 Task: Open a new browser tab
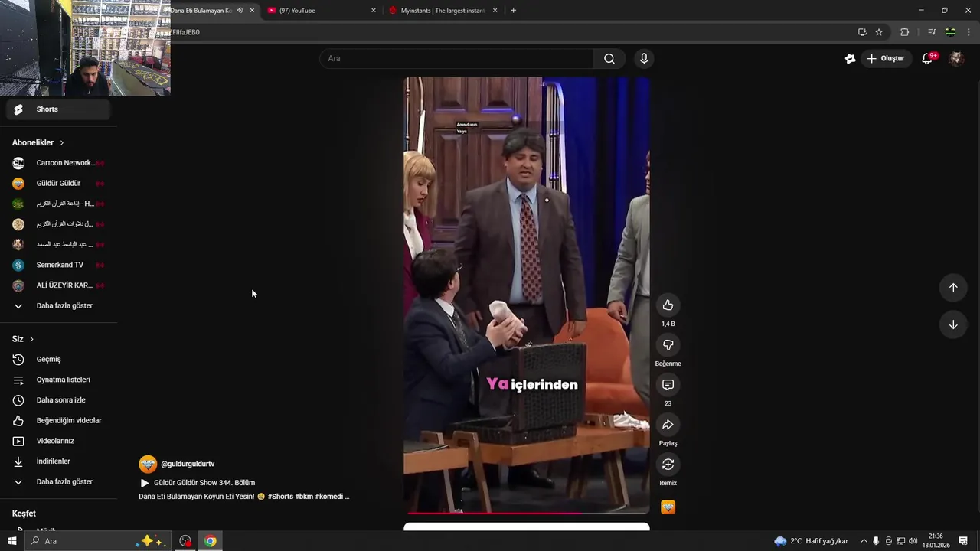tap(513, 11)
